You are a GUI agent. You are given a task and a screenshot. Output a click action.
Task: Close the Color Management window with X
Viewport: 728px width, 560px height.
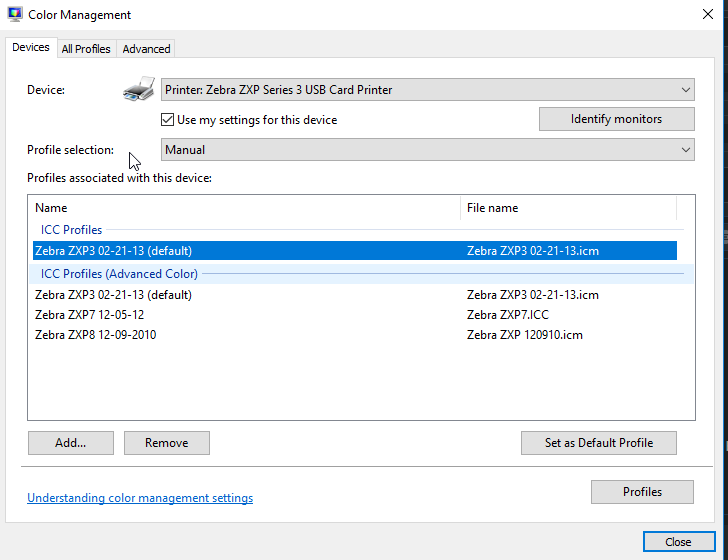pyautogui.click(x=708, y=15)
